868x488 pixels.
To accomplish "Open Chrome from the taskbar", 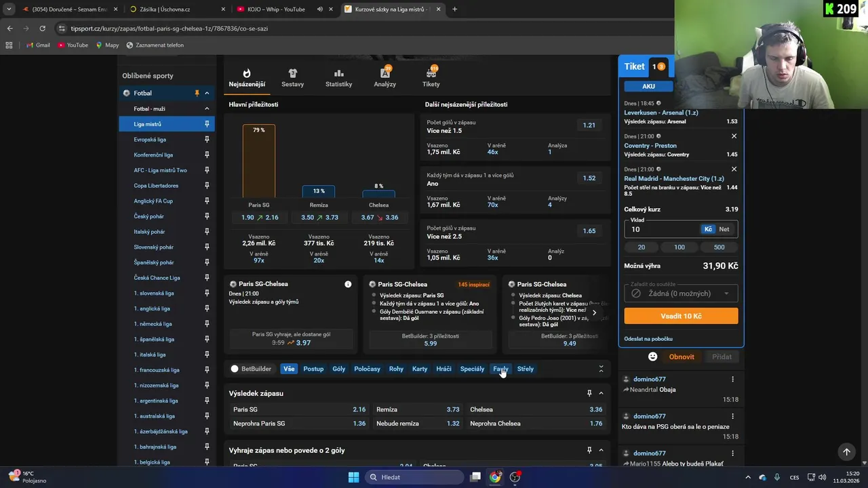I will coord(495,477).
